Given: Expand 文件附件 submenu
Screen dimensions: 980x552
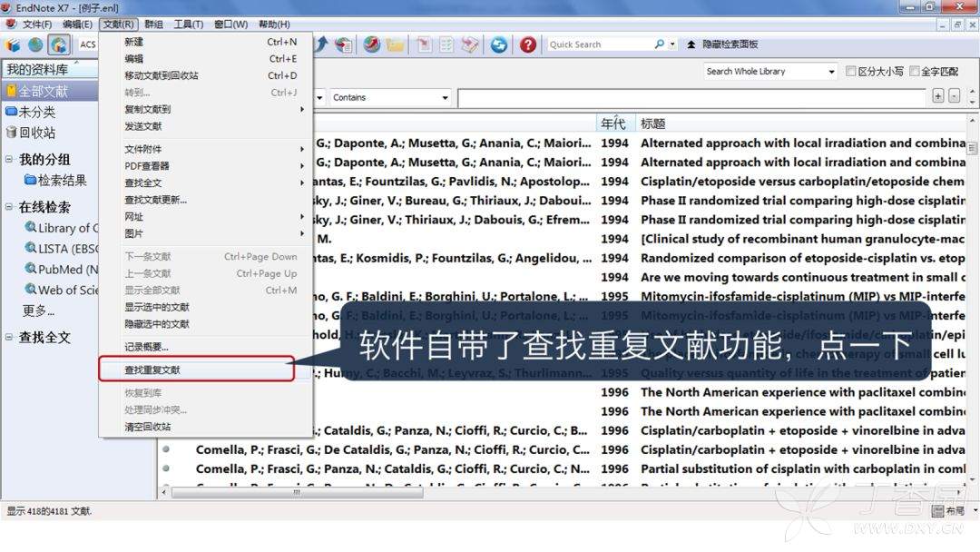Looking at the screenshot, I should [206, 149].
